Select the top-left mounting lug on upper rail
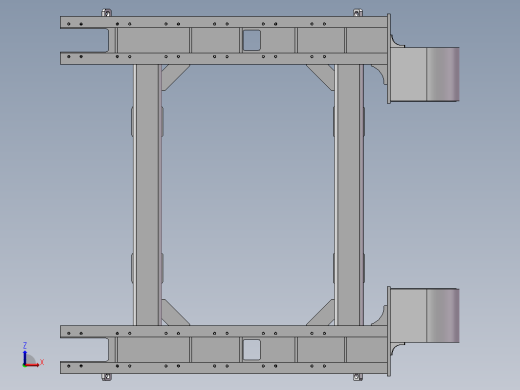 pyautogui.click(x=106, y=13)
